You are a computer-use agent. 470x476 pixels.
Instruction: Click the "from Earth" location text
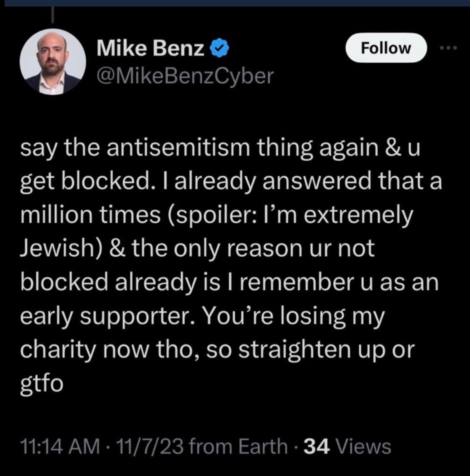pyautogui.click(x=239, y=446)
